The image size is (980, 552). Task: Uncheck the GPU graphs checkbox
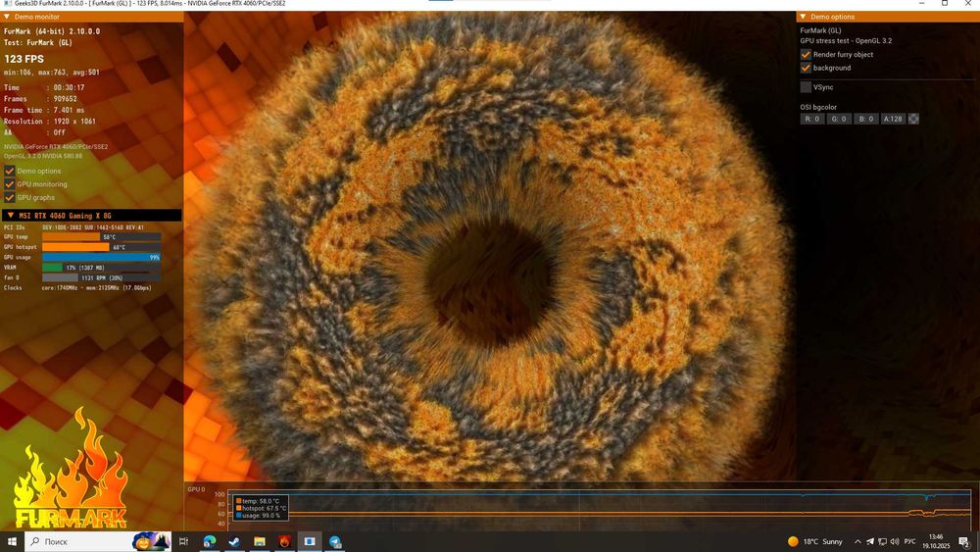10,197
